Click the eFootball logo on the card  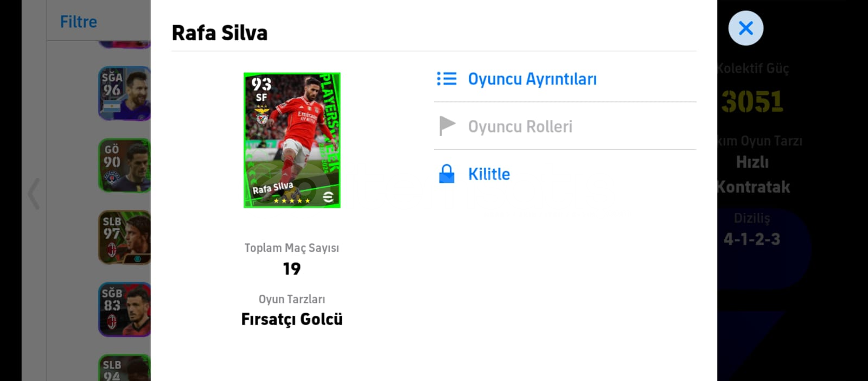click(328, 196)
